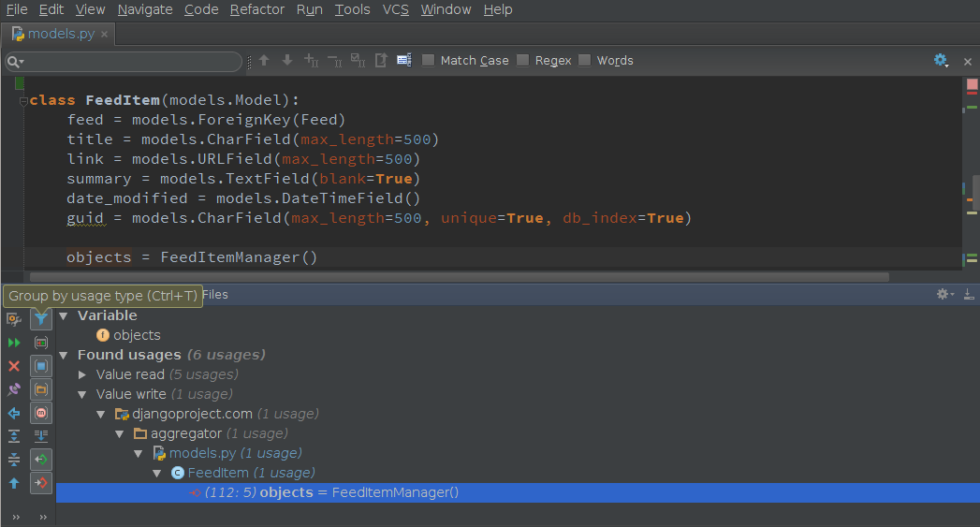The width and height of the screenshot is (980, 527).
Task: Click the Expand All icon
Action: tap(14, 436)
